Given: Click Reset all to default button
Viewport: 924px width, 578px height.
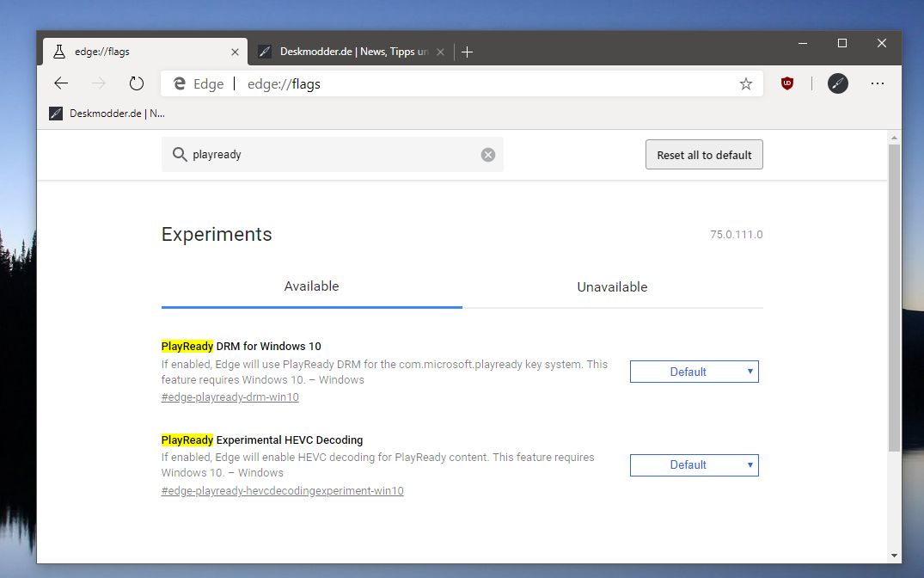Looking at the screenshot, I should [x=704, y=155].
